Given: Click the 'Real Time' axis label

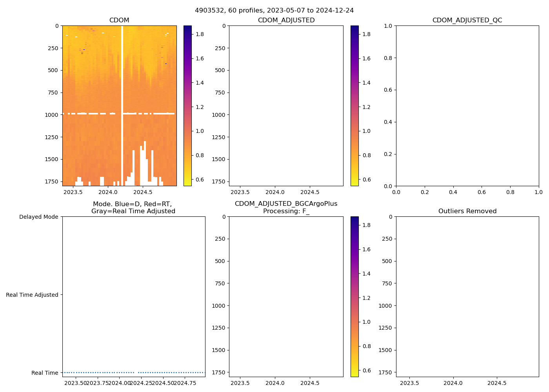Looking at the screenshot, I should [x=45, y=373].
